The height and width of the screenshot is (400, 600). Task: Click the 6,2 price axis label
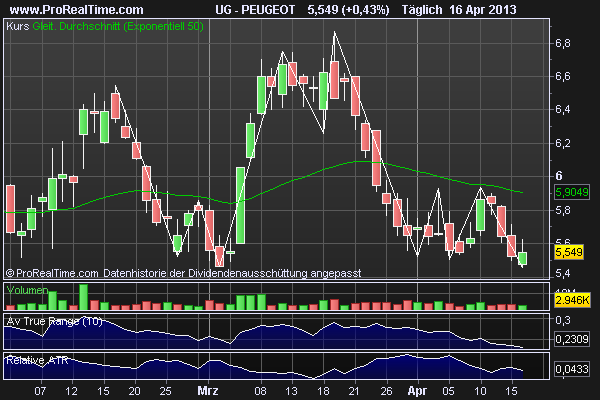[562, 143]
